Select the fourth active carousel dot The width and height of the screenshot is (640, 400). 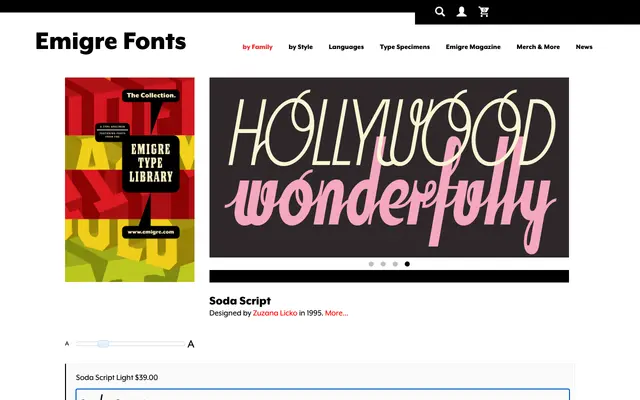[407, 264]
